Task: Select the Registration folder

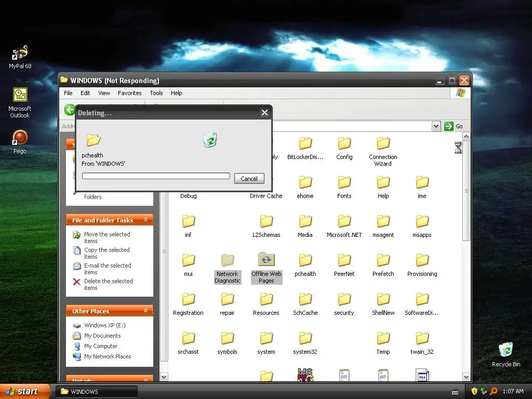Action: point(188,304)
